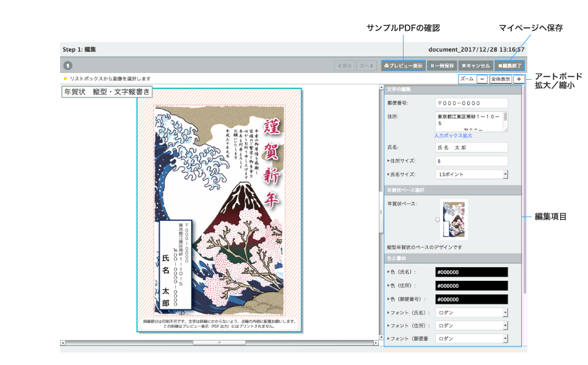
Task: Click the address text area resize grip
Action: tap(506, 130)
